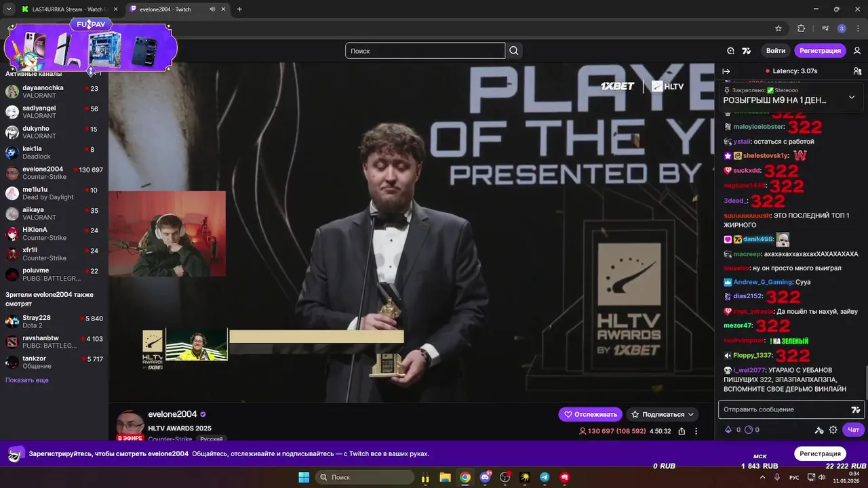868x488 pixels.
Task: Switch to LAST4URRKA Stream tab
Action: click(x=68, y=9)
